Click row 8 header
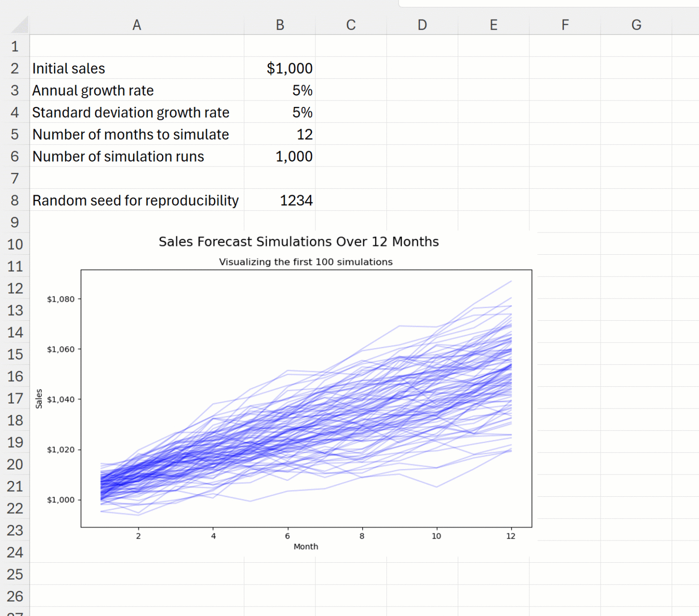 click(15, 200)
